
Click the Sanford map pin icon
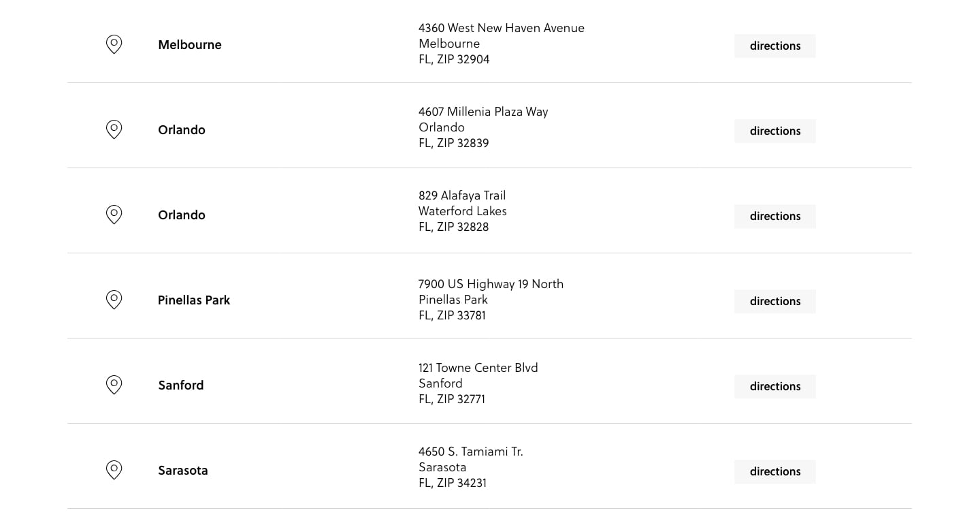pyautogui.click(x=114, y=385)
